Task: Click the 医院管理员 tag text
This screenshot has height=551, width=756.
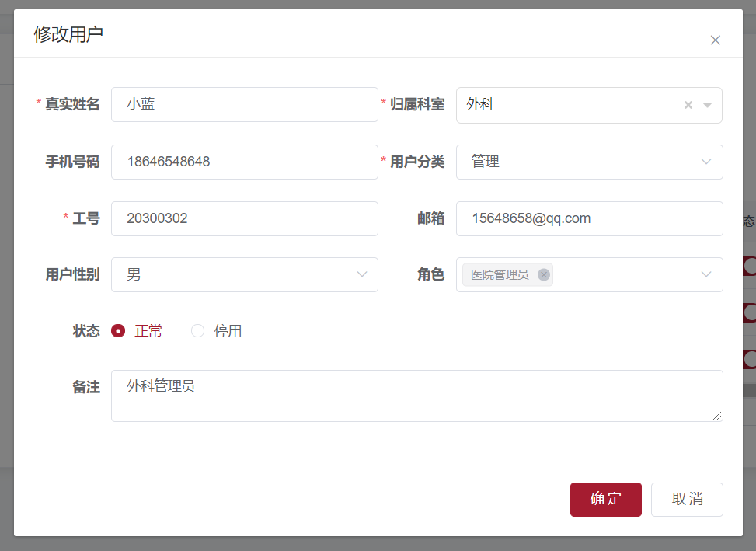Action: pos(500,275)
